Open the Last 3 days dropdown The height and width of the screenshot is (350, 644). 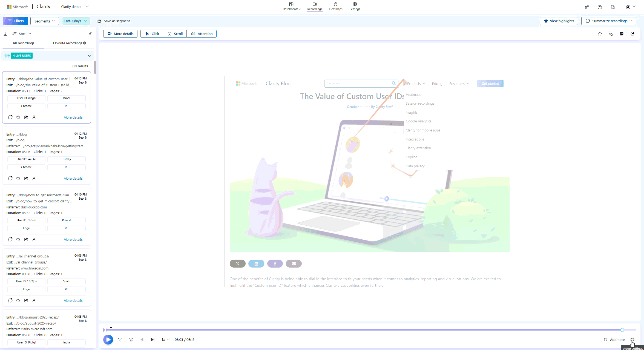click(76, 21)
